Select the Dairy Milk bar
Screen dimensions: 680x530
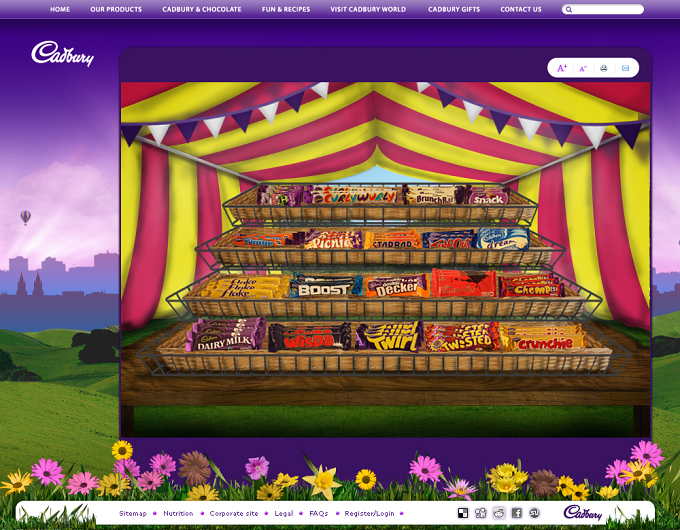(226, 334)
